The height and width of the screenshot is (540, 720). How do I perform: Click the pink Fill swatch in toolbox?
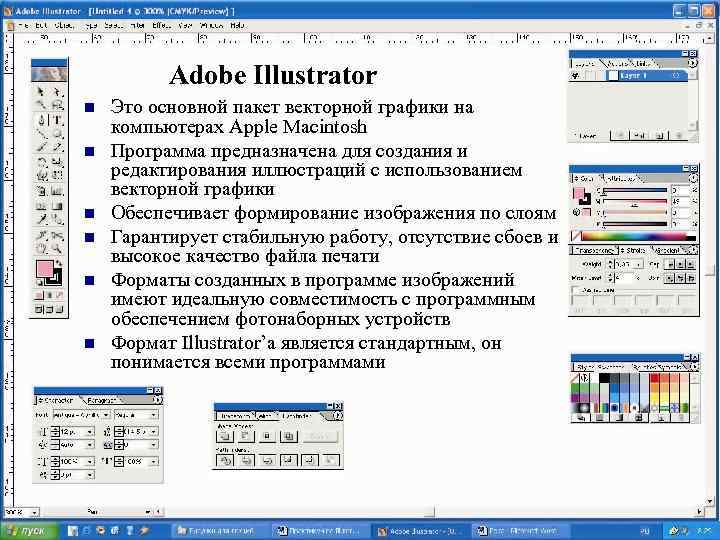click(45, 269)
